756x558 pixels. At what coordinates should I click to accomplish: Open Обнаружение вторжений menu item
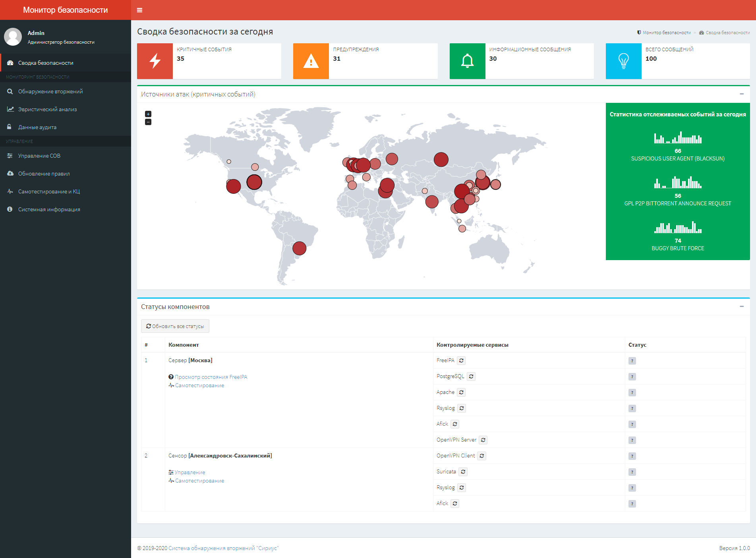point(66,91)
